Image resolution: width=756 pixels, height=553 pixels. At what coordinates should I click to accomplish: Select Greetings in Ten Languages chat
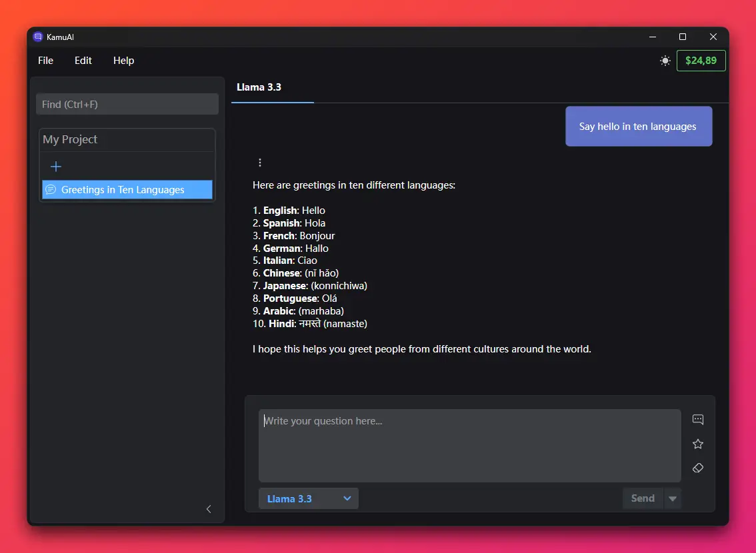[127, 190]
